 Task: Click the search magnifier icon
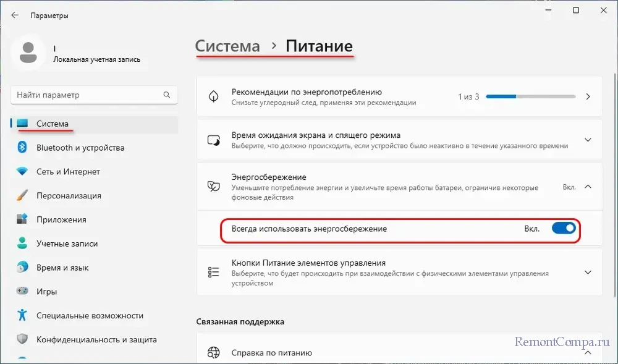(x=167, y=95)
